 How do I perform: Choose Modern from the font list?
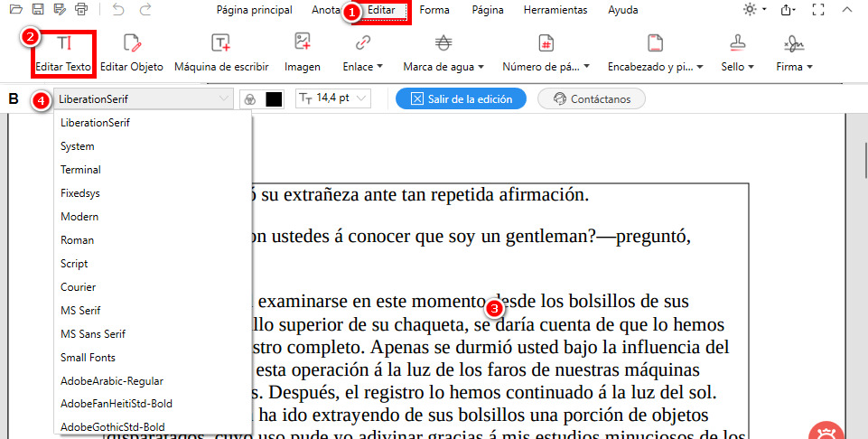tap(153, 217)
